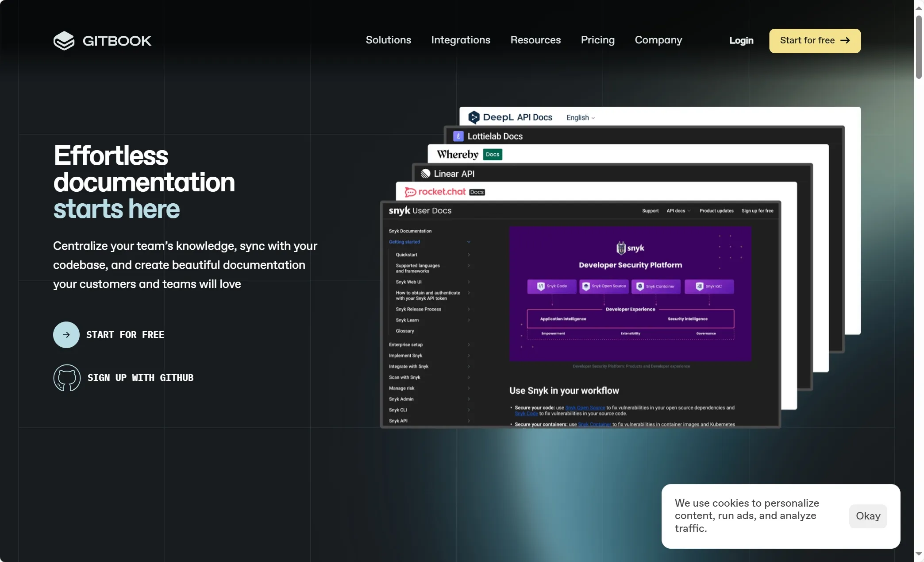
Task: Open the English language dropdown
Action: point(581,118)
